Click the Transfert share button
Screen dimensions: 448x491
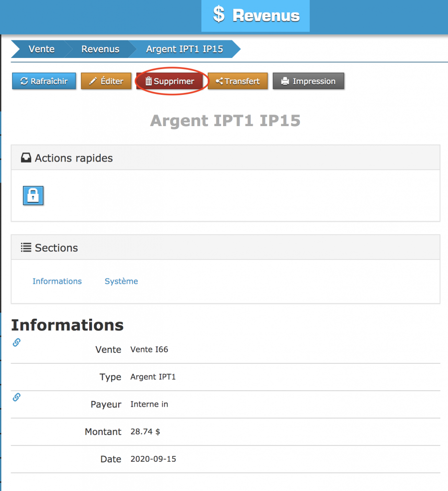point(237,81)
